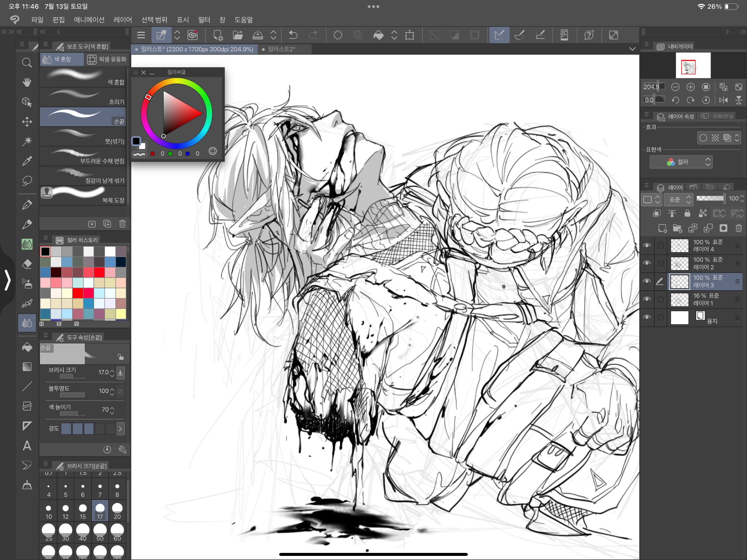This screenshot has width=747, height=560.
Task: Open the 표준 blending mode dropdown
Action: coord(679,199)
